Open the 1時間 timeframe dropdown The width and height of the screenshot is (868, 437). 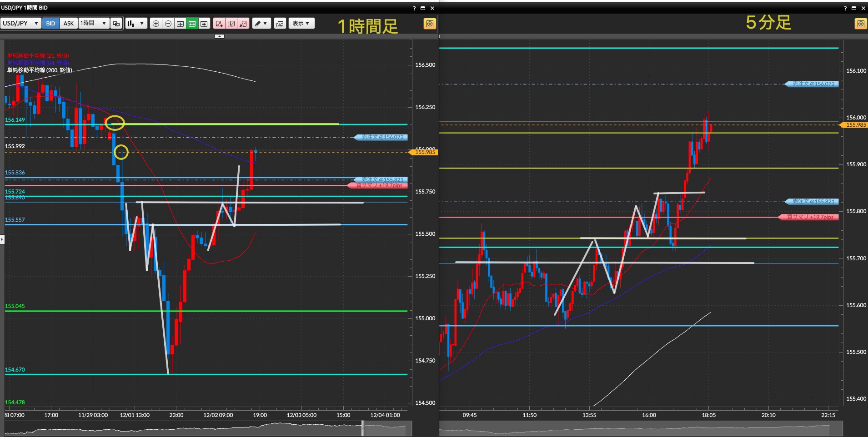click(93, 24)
